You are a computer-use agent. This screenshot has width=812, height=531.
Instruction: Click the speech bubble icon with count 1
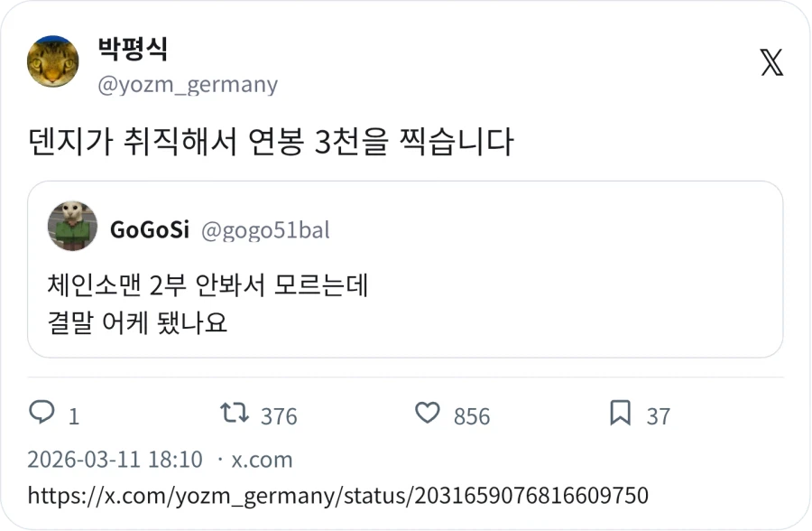pyautogui.click(x=42, y=415)
